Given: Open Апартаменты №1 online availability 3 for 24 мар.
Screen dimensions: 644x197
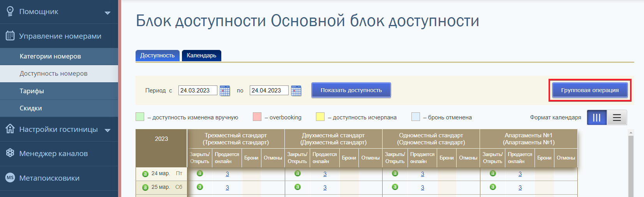Looking at the screenshot, I should [520, 174].
